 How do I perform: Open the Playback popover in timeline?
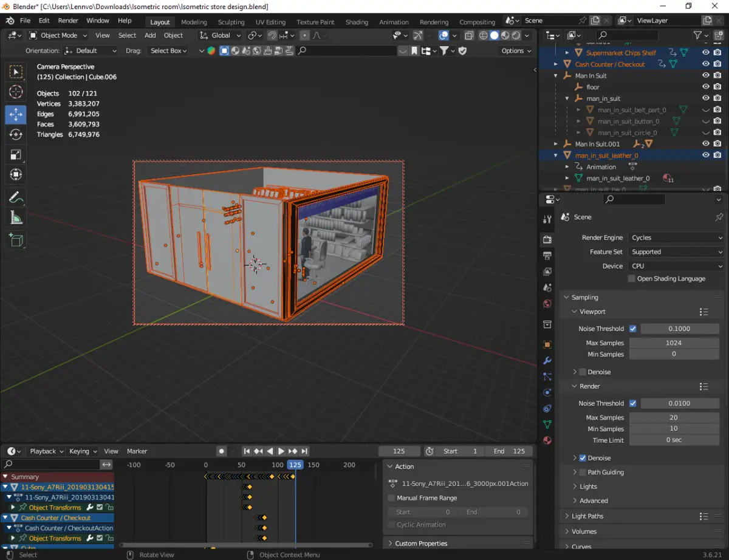pos(46,451)
